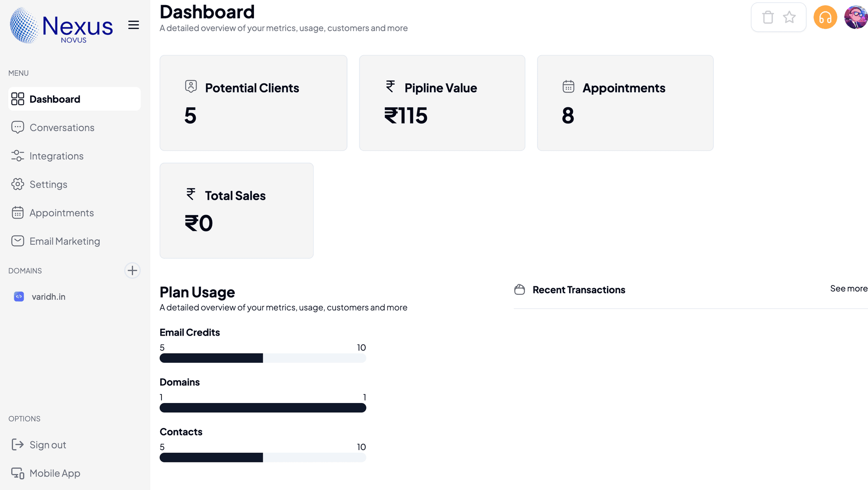Image resolution: width=868 pixels, height=490 pixels.
Task: Click the Nexus Novus logo
Action: tap(61, 25)
